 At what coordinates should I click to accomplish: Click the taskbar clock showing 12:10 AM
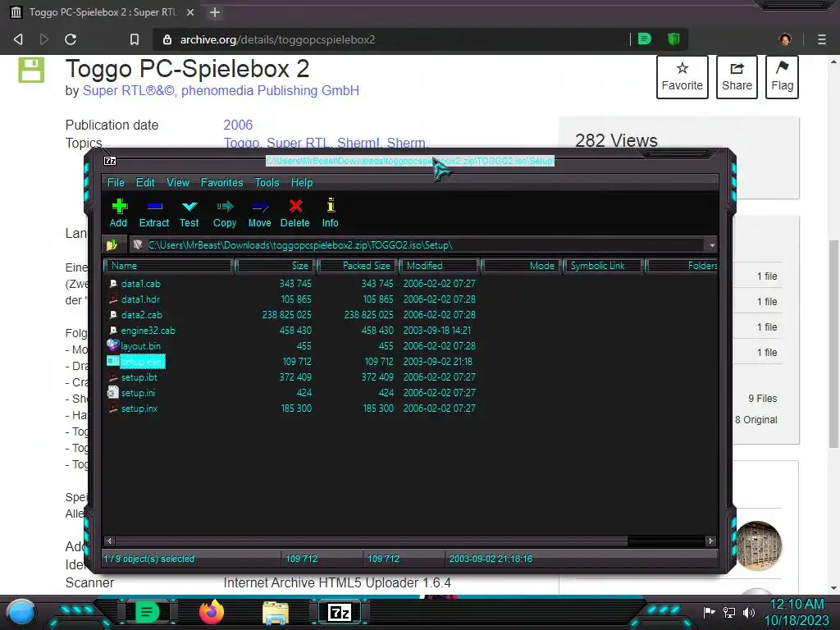coord(796,604)
